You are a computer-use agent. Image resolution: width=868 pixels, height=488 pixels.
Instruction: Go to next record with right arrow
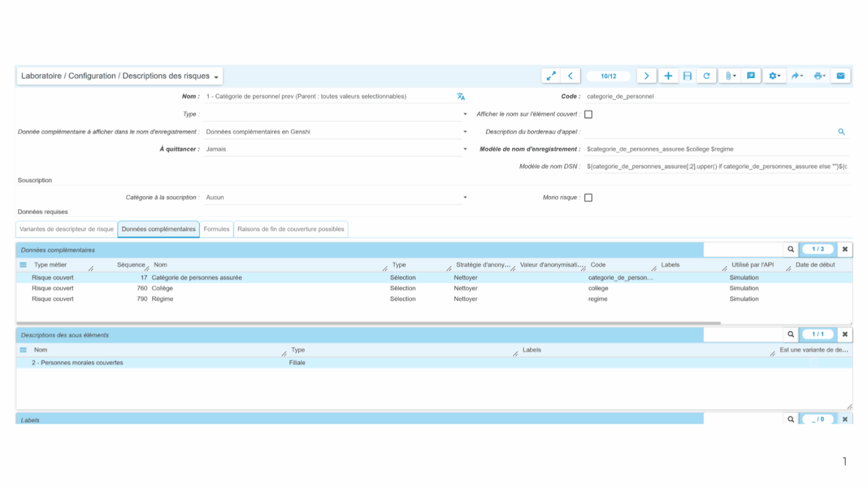(x=646, y=76)
